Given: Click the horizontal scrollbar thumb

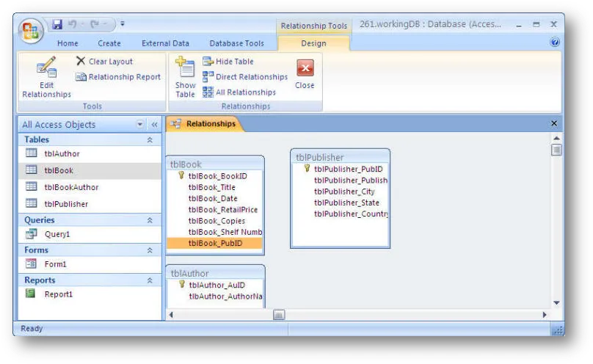Looking at the screenshot, I should tap(279, 315).
